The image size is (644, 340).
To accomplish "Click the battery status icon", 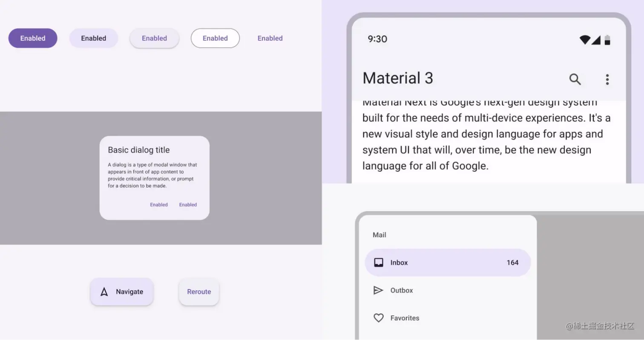I will point(607,40).
